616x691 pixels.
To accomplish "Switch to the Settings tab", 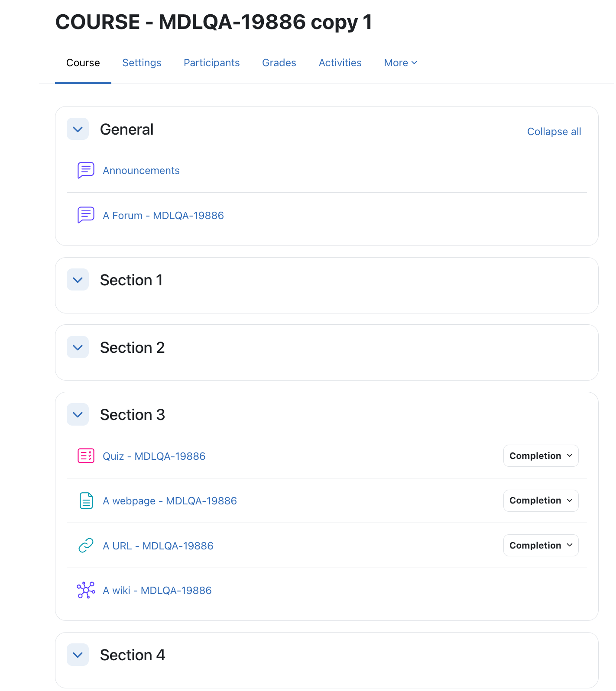I will [x=142, y=63].
